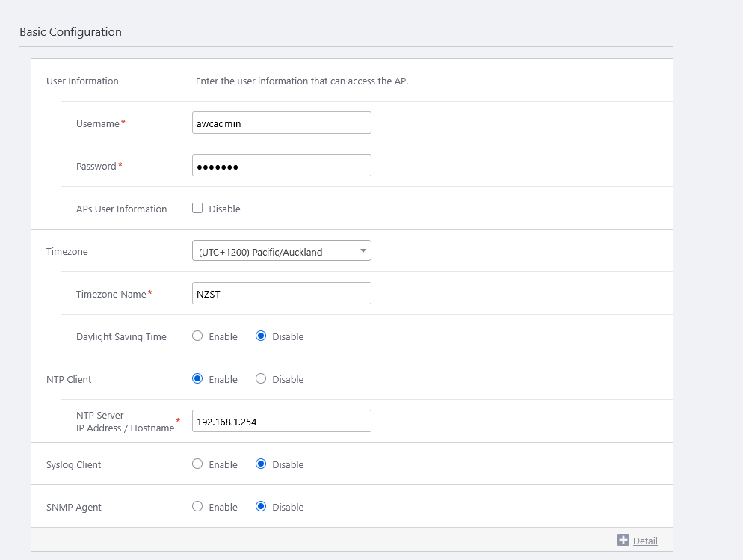This screenshot has height=560, width=743.
Task: Click the NTP Server IP Address field
Action: pyautogui.click(x=281, y=422)
